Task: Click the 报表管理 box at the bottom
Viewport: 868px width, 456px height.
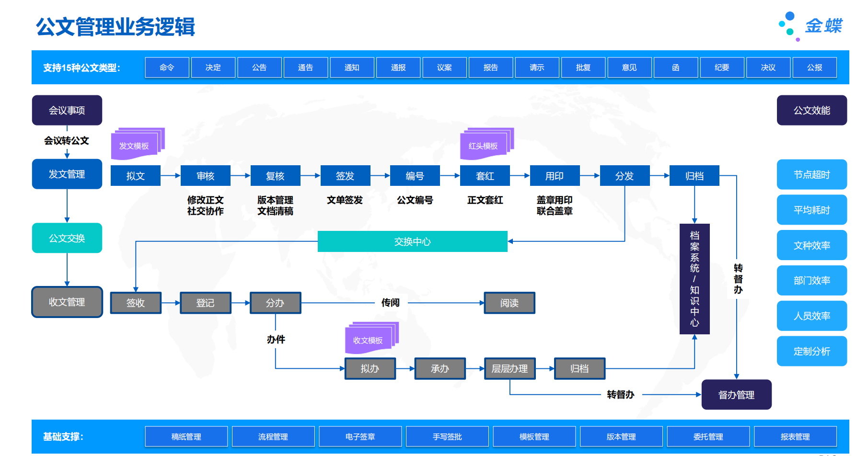Action: click(x=795, y=436)
